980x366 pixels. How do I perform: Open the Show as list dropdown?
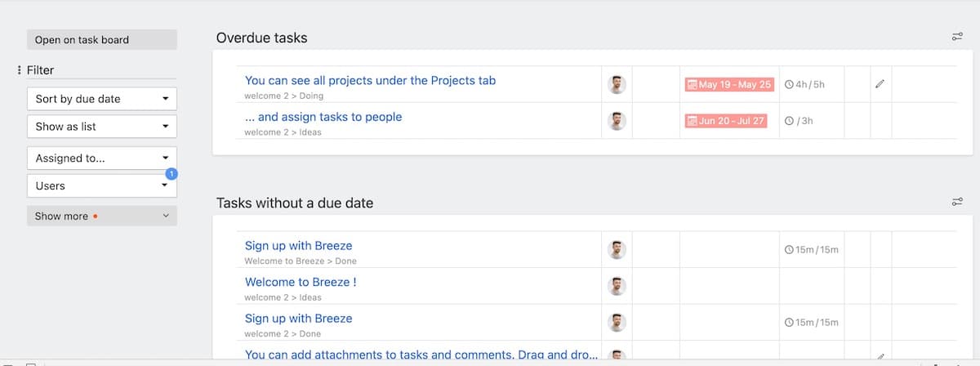click(102, 127)
